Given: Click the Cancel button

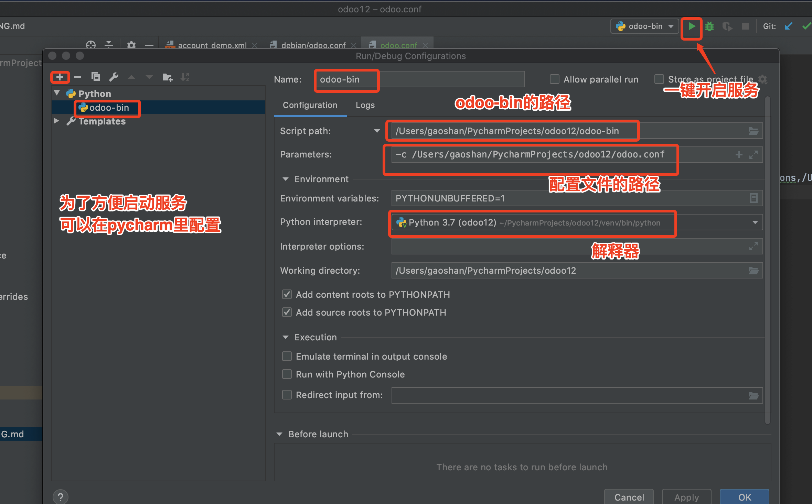Looking at the screenshot, I should [629, 497].
